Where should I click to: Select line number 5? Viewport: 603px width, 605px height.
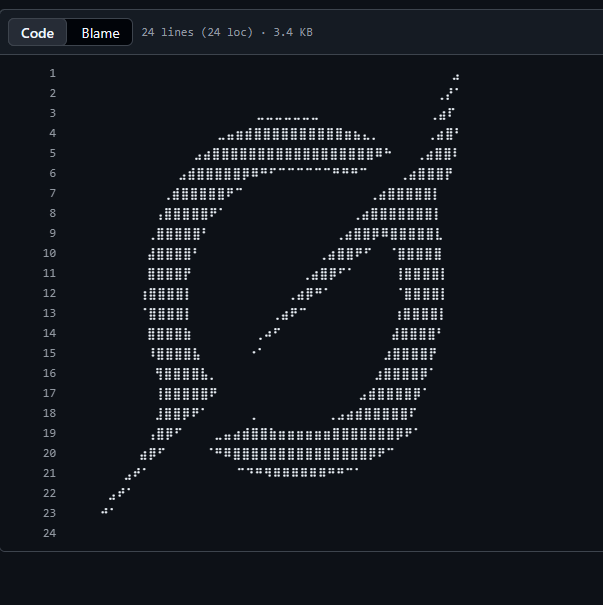pos(53,153)
